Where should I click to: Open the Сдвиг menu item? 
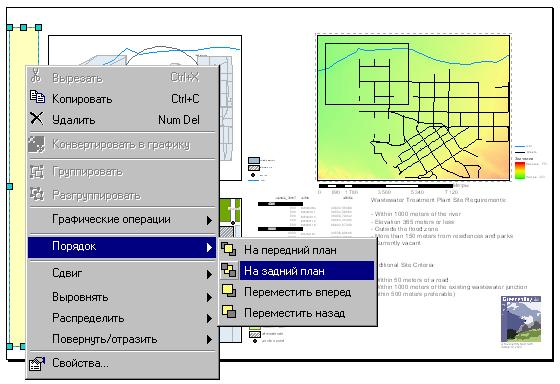click(122, 273)
